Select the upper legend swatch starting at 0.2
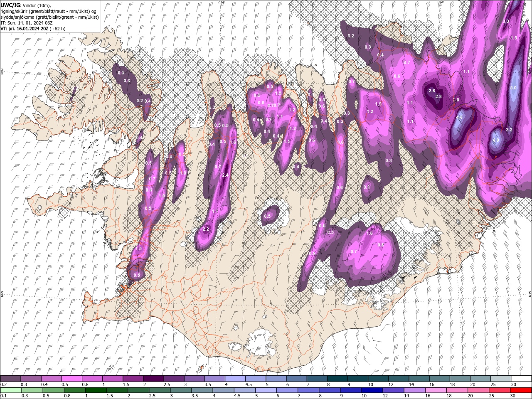The image size is (532, 399). pyautogui.click(x=10, y=379)
